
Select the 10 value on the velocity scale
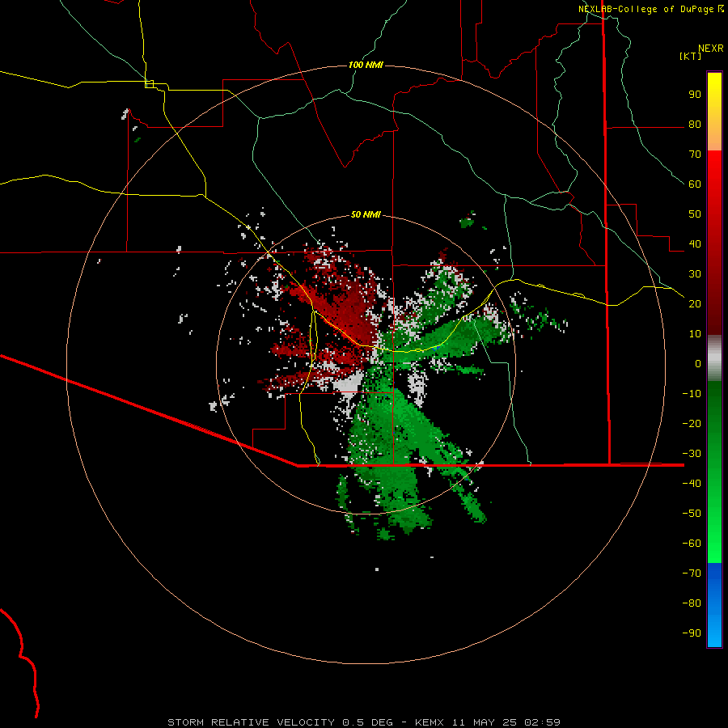(x=695, y=334)
